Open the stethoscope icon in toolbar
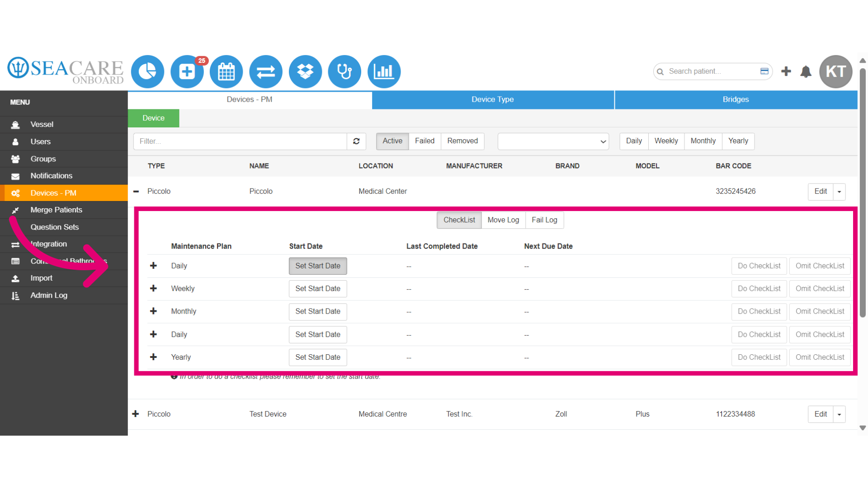 344,71
